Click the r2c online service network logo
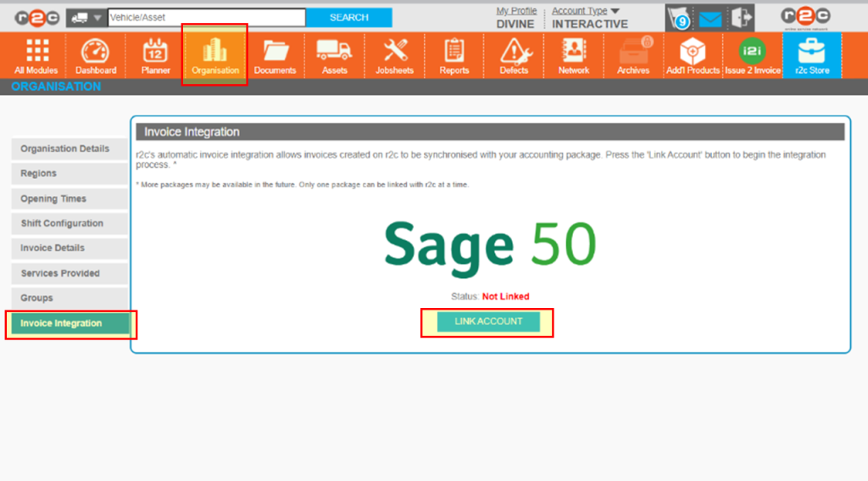 tap(805, 18)
